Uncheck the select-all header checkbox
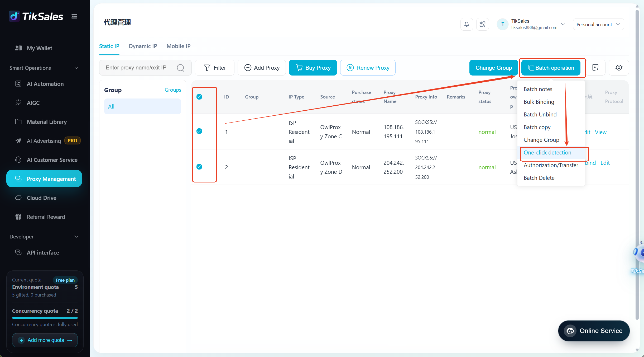The height and width of the screenshot is (357, 644). pyautogui.click(x=199, y=97)
